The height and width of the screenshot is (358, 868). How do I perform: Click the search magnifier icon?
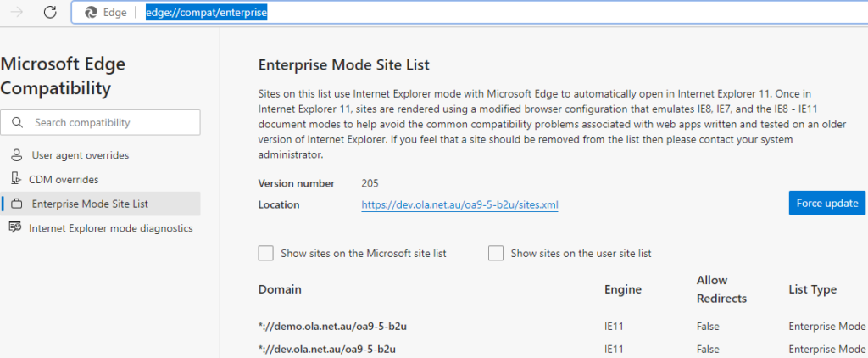click(17, 123)
